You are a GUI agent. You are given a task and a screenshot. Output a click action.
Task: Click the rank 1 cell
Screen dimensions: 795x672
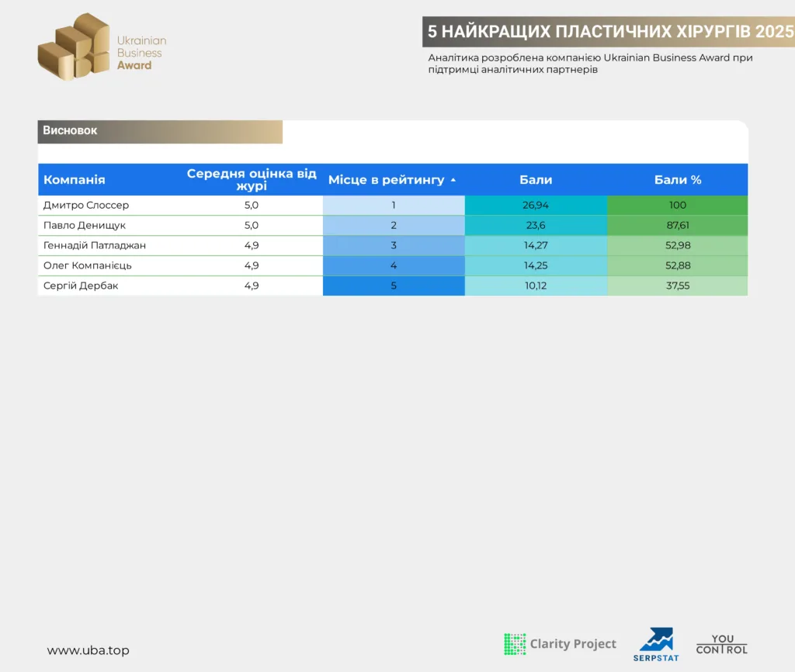394,206
